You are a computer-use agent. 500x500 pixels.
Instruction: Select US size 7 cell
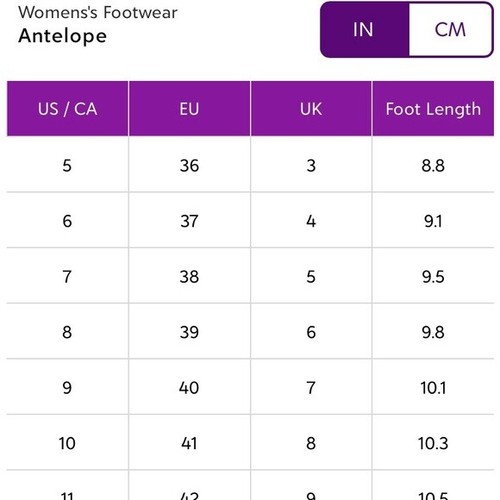pos(67,276)
